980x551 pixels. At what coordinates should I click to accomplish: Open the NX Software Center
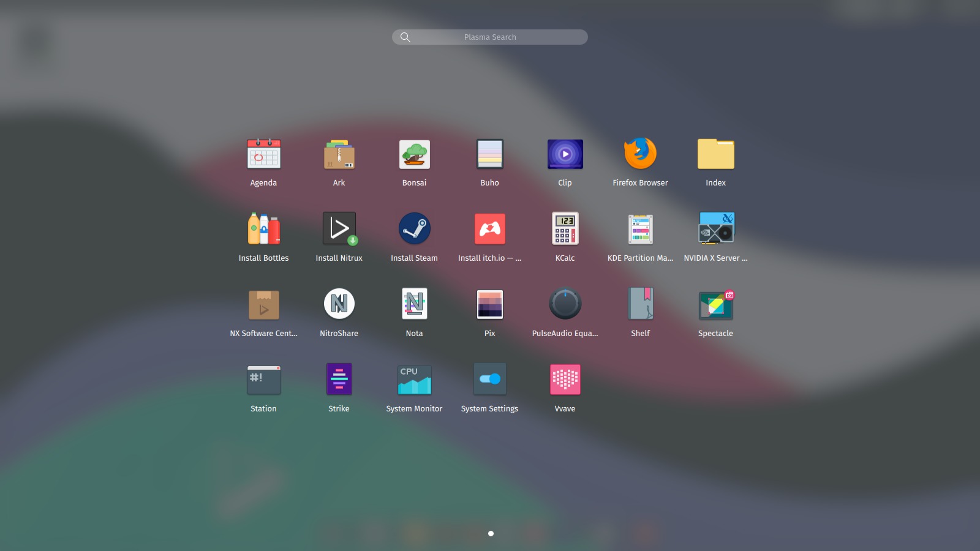[x=263, y=304]
